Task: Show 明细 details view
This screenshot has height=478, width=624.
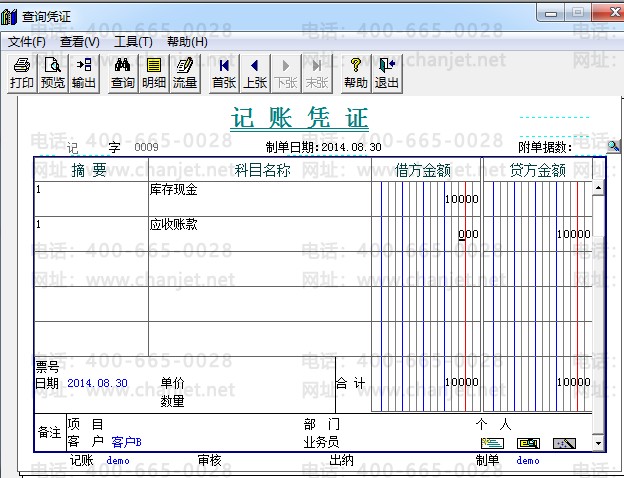Action: click(x=154, y=73)
